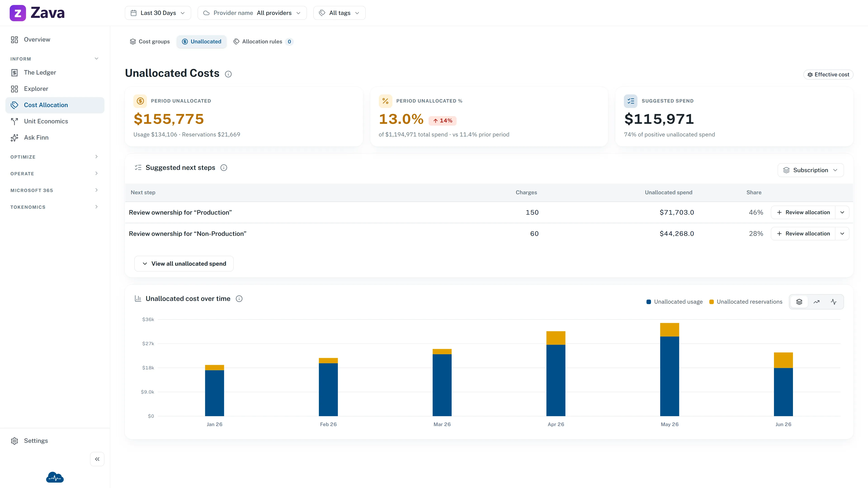This screenshot has width=868, height=488.
Task: Click the 14% increase badge
Action: [442, 121]
